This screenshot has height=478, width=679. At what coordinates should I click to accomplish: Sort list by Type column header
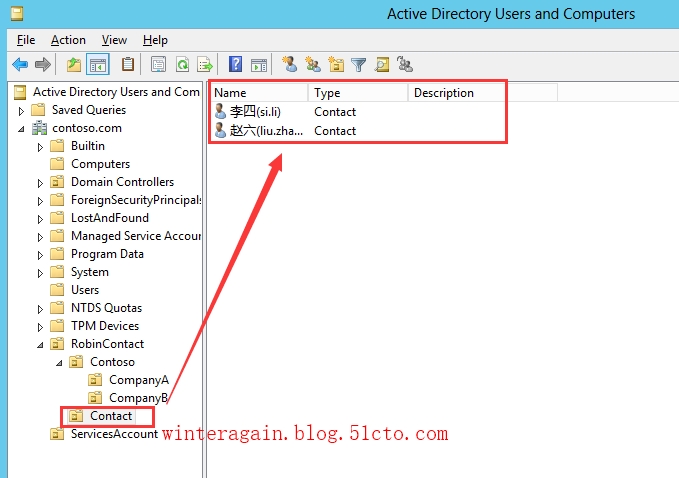[359, 93]
